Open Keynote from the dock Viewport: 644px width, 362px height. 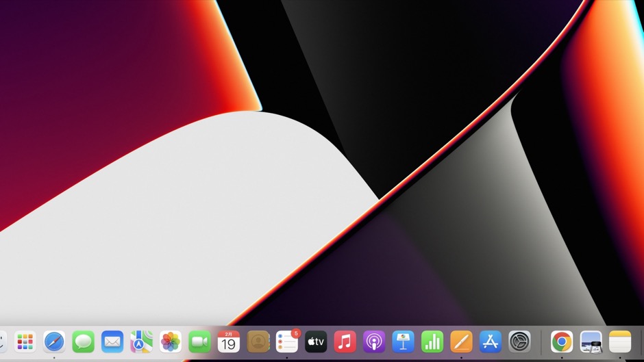click(404, 341)
